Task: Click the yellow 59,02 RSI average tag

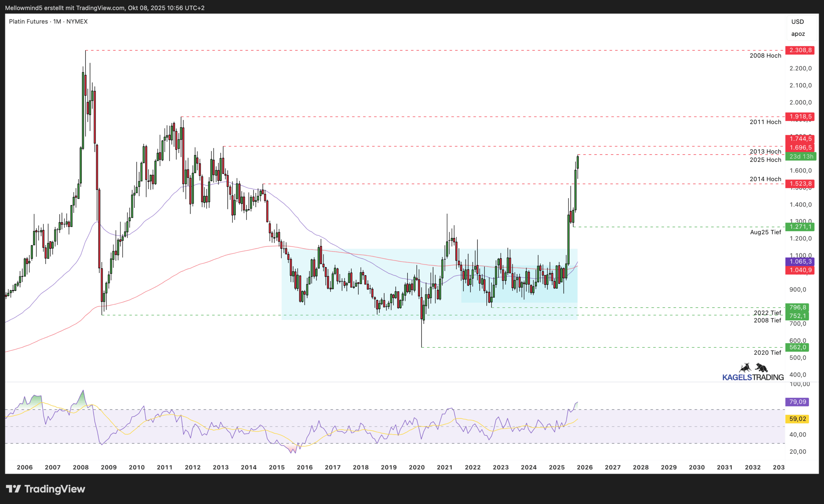Action: pos(797,419)
